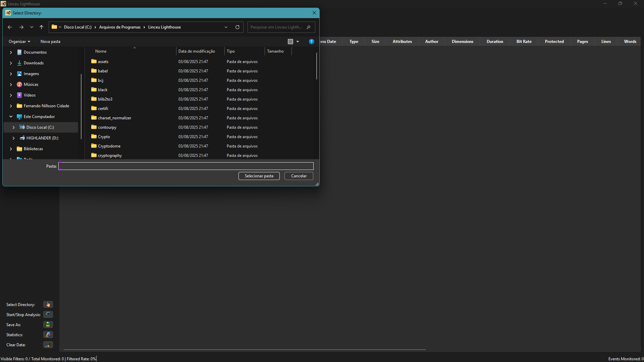The width and height of the screenshot is (644, 362).
Task: Open the address bar history dropdown
Action: [x=226, y=27]
